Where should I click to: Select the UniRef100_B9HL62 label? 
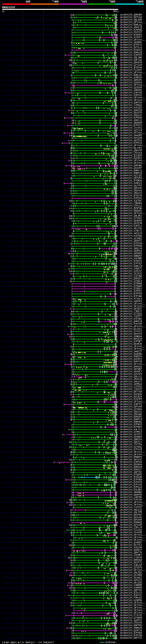point(131,75)
